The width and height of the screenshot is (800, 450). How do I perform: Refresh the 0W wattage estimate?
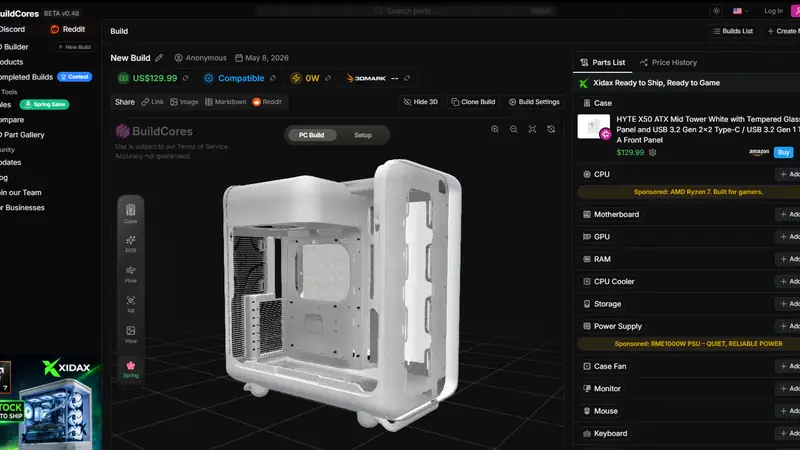click(328, 78)
